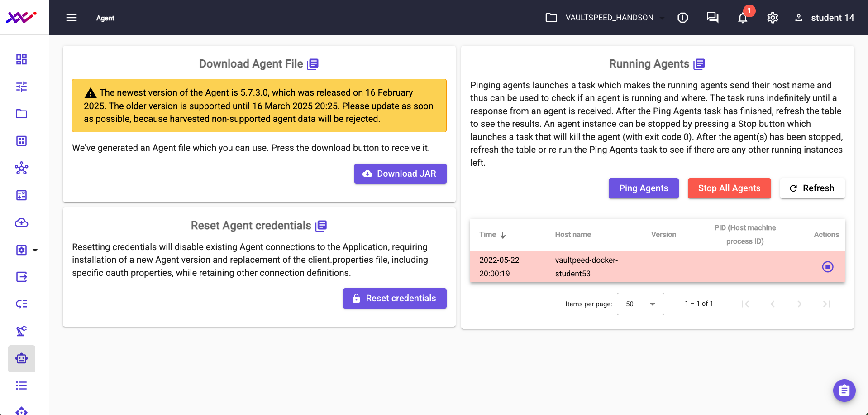Stop the vaultpeed-docker-student53 agent
This screenshot has height=415, width=868.
click(x=827, y=267)
